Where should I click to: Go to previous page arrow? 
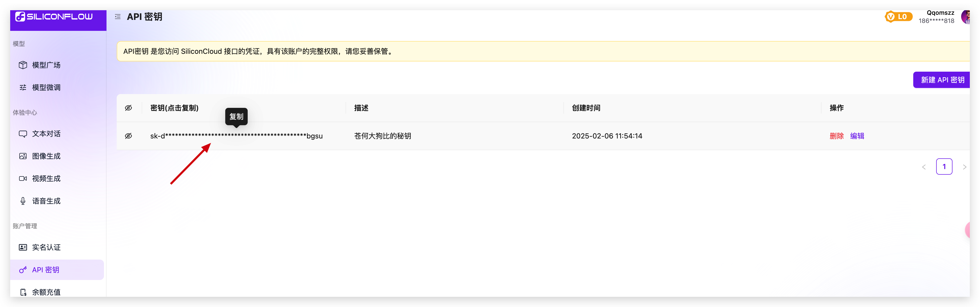pyautogui.click(x=924, y=167)
